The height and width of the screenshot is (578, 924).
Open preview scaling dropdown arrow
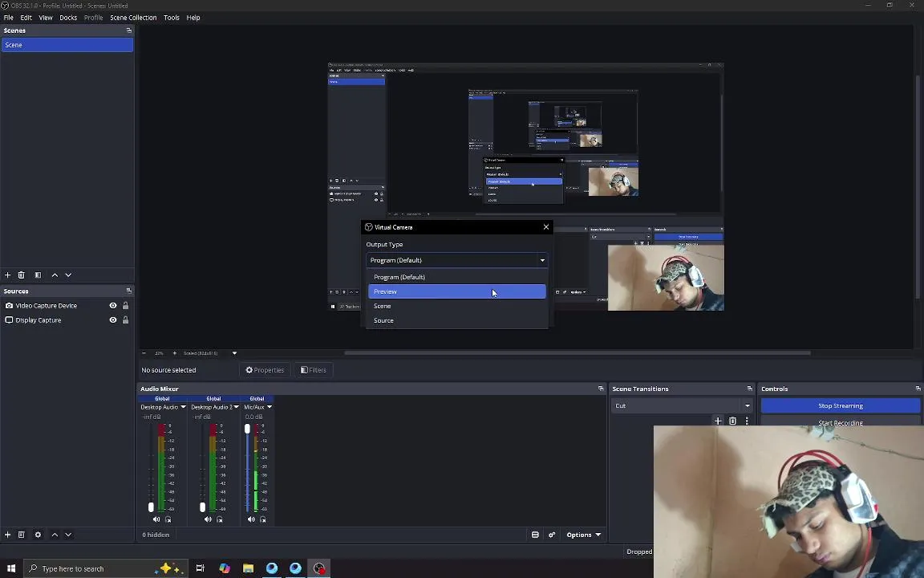pyautogui.click(x=234, y=353)
